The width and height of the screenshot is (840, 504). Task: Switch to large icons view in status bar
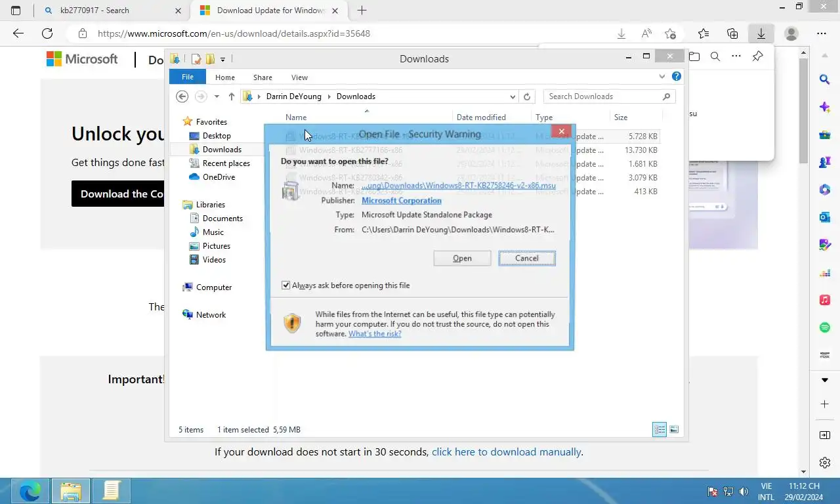point(674,430)
